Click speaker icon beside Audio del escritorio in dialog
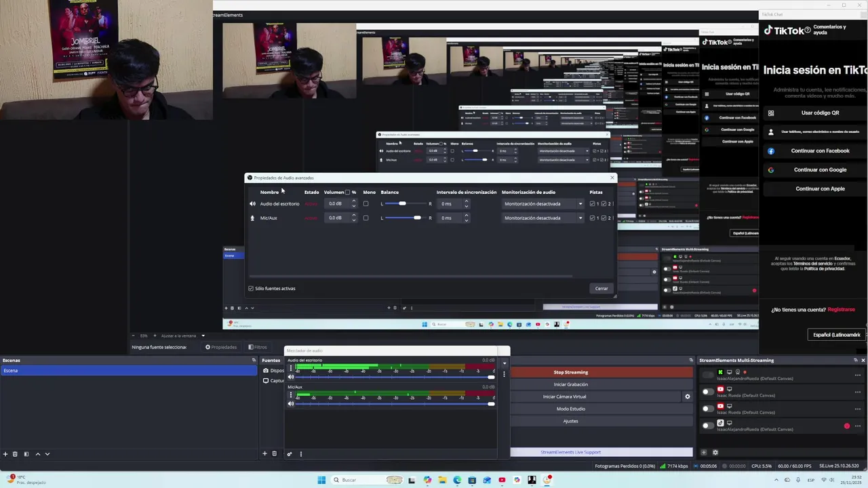 point(252,204)
